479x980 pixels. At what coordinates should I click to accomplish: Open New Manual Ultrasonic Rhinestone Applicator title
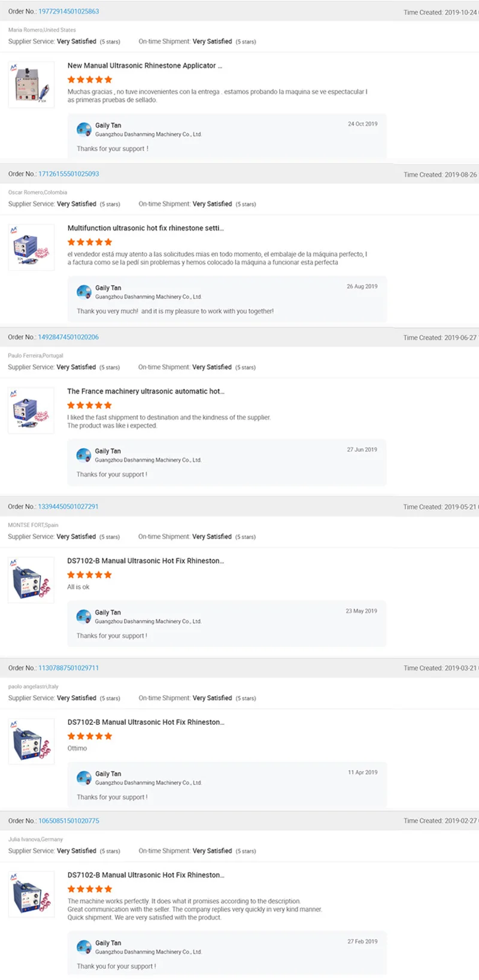coord(145,65)
